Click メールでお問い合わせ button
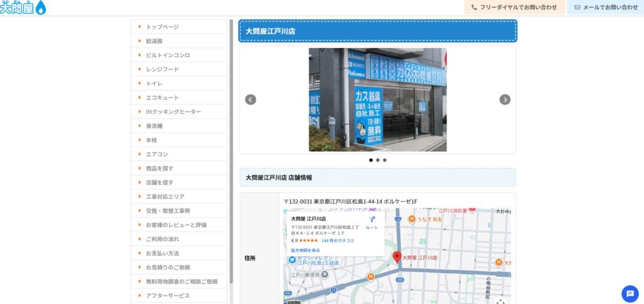The width and height of the screenshot is (644, 304). (x=606, y=8)
